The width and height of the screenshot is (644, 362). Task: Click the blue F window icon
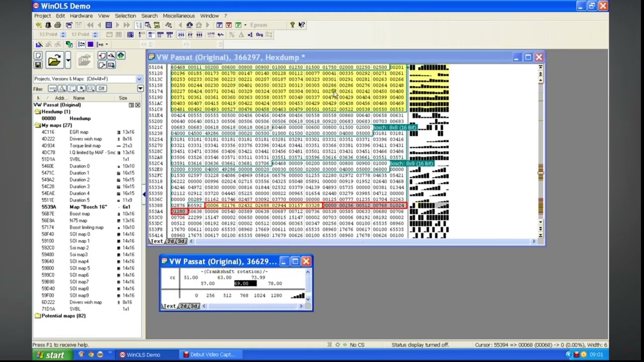click(x=219, y=25)
